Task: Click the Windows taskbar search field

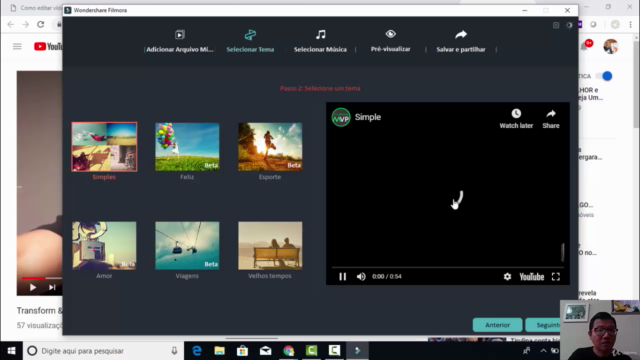Action: pyautogui.click(x=103, y=351)
